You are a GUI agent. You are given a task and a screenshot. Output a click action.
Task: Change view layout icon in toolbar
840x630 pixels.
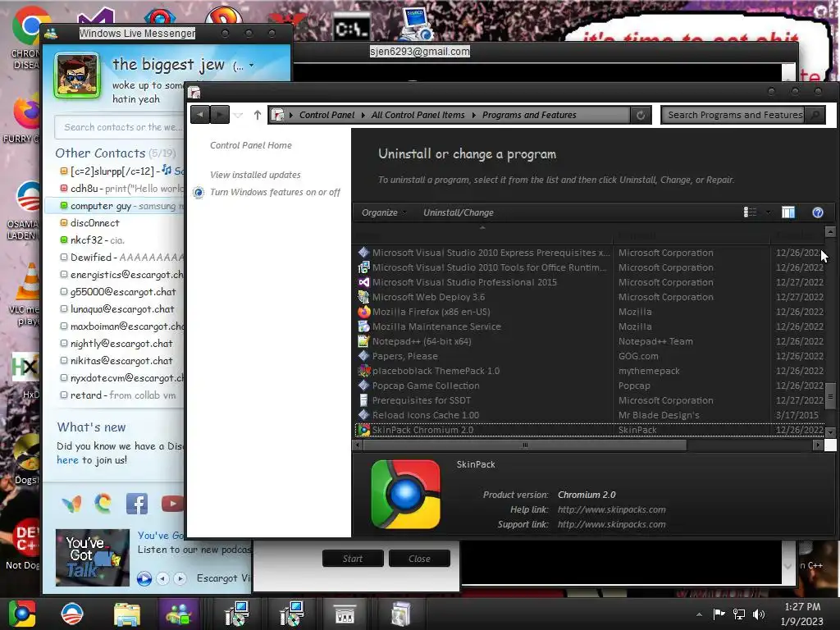750,212
